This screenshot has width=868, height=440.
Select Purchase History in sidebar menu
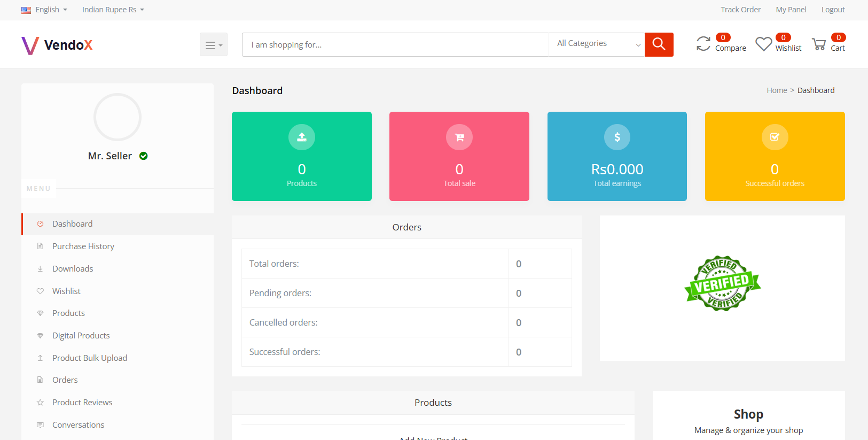coord(83,246)
